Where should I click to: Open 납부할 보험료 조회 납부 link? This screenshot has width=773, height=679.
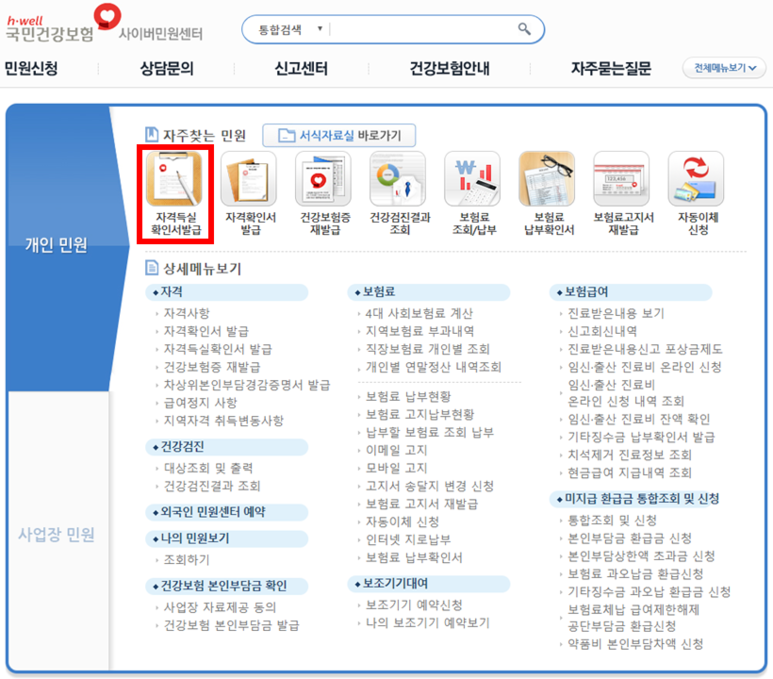pos(429,432)
